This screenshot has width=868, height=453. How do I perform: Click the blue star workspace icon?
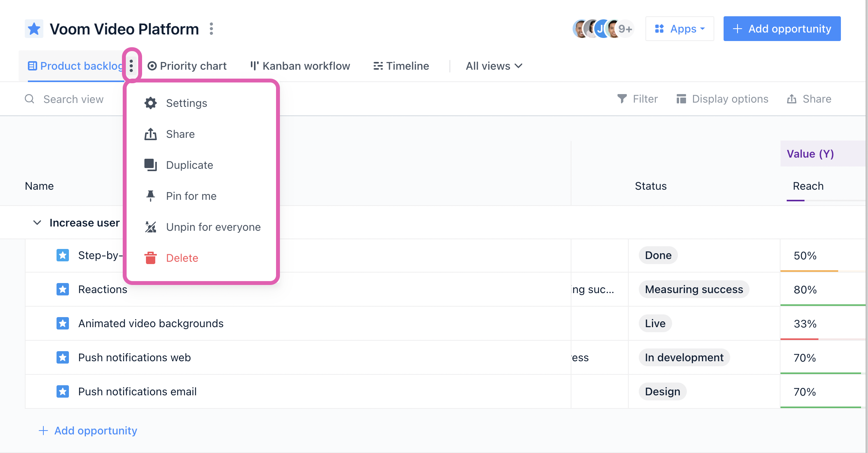coord(34,29)
